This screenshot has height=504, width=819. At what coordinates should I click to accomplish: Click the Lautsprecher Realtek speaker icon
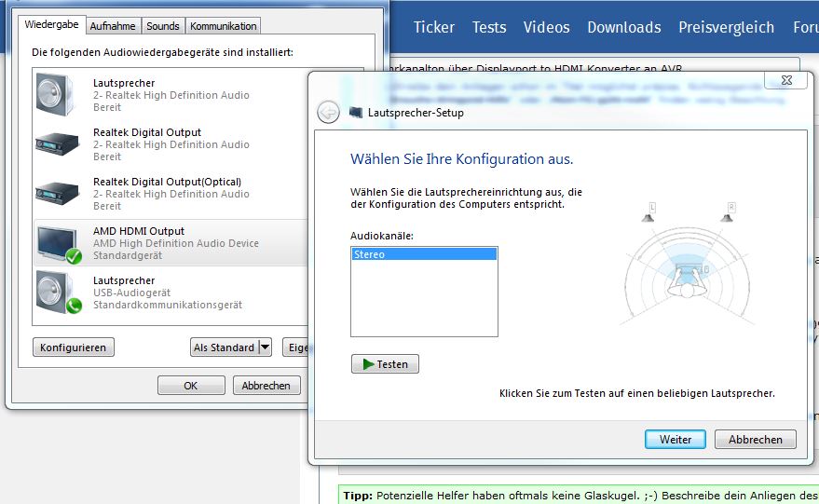pyautogui.click(x=55, y=94)
